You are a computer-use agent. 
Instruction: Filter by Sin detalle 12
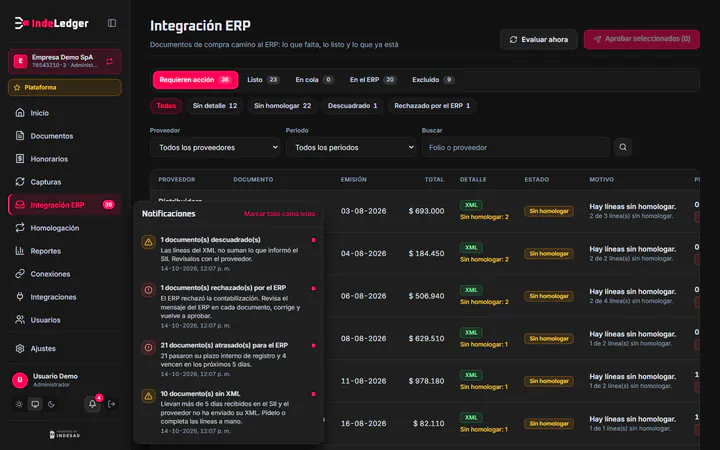click(215, 106)
